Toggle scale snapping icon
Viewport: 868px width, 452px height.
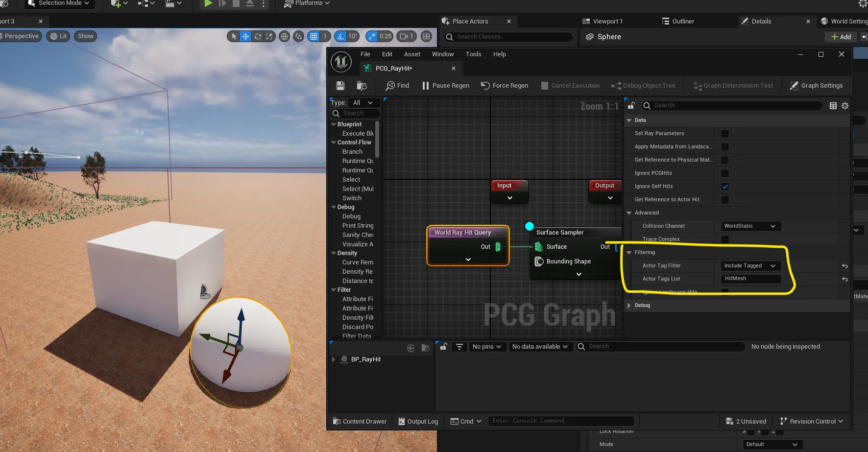coord(372,36)
